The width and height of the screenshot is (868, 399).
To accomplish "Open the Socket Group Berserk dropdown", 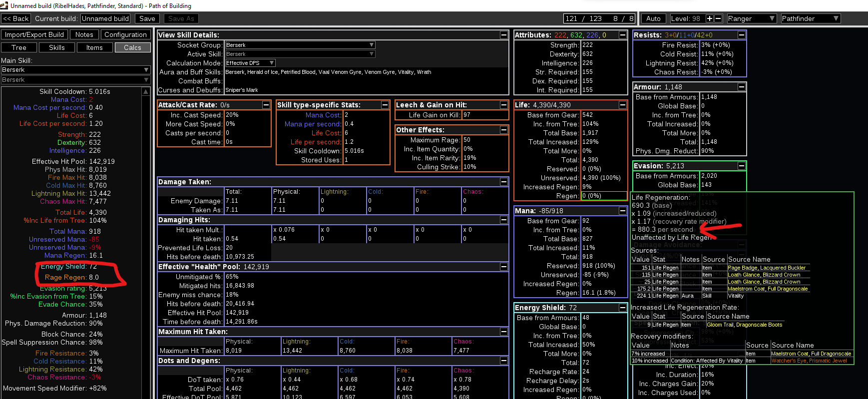I will tap(300, 45).
